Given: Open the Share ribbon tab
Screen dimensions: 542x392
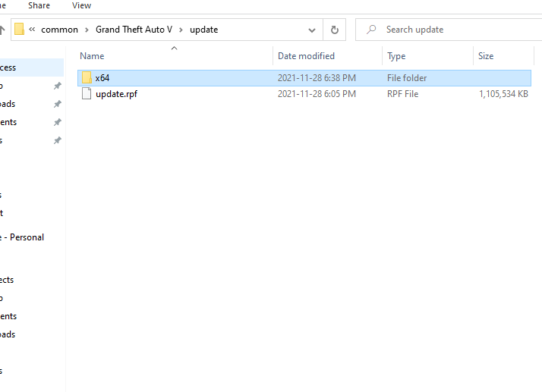Looking at the screenshot, I should pyautogui.click(x=39, y=5).
